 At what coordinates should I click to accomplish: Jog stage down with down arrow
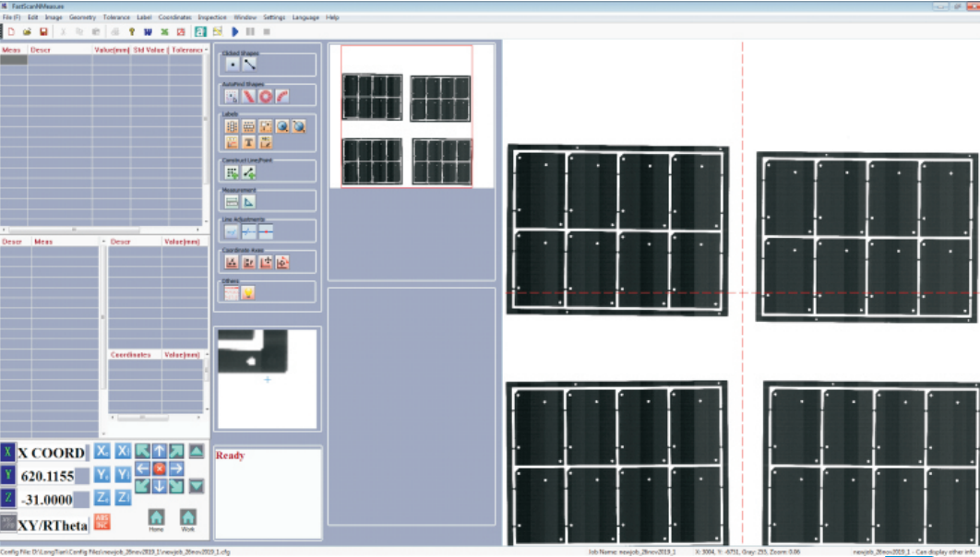[160, 486]
